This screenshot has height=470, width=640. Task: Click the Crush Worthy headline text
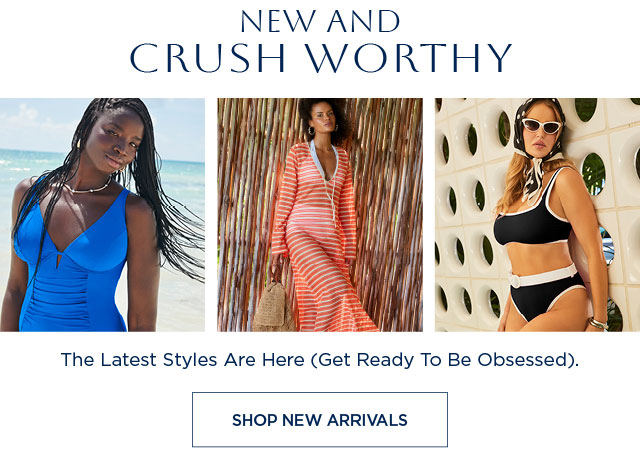tap(320, 58)
